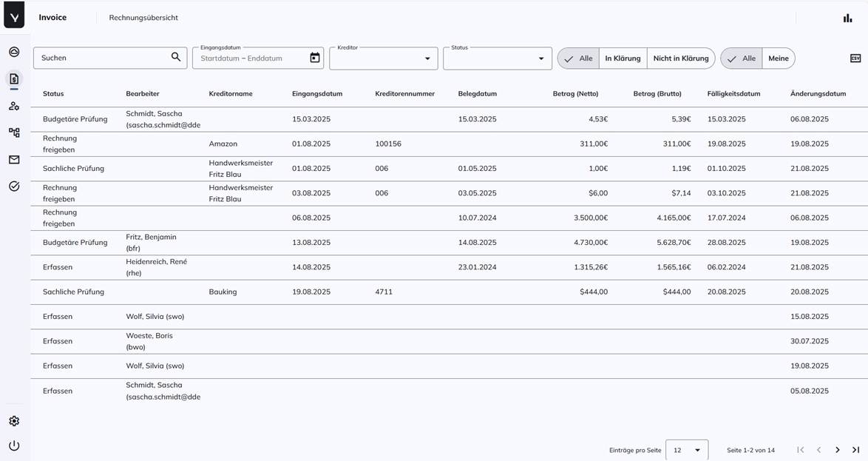Click the Kreditorennummer 4711 cell
Viewport: 868px width, 461px height.
click(384, 292)
